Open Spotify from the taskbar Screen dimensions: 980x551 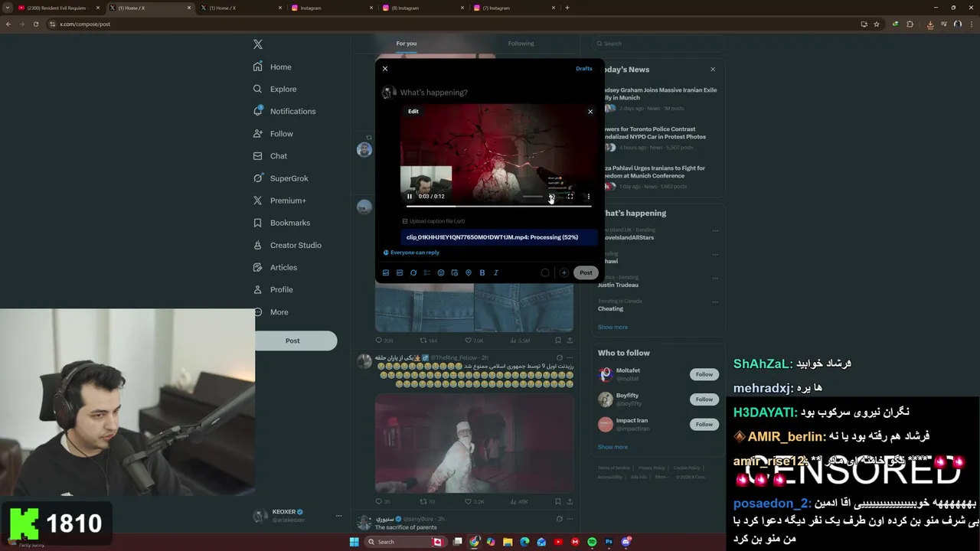pyautogui.click(x=592, y=542)
